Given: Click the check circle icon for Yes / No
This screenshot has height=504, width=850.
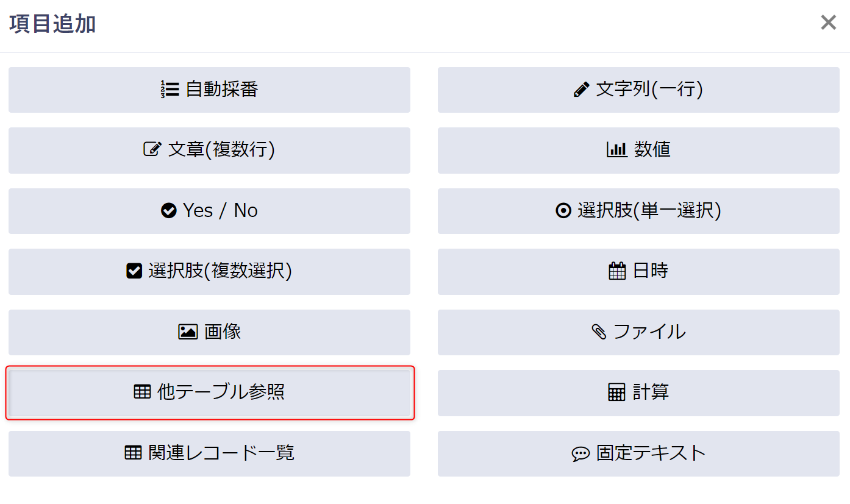Looking at the screenshot, I should 168,211.
